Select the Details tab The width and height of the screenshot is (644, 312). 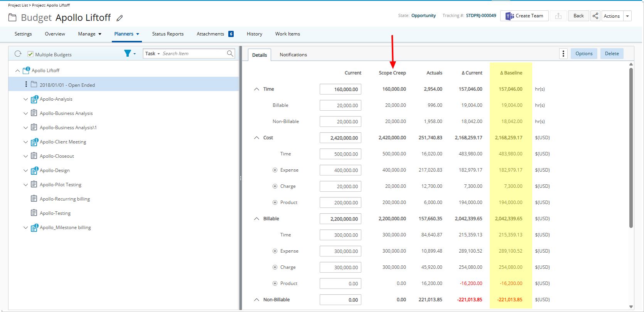click(x=260, y=55)
